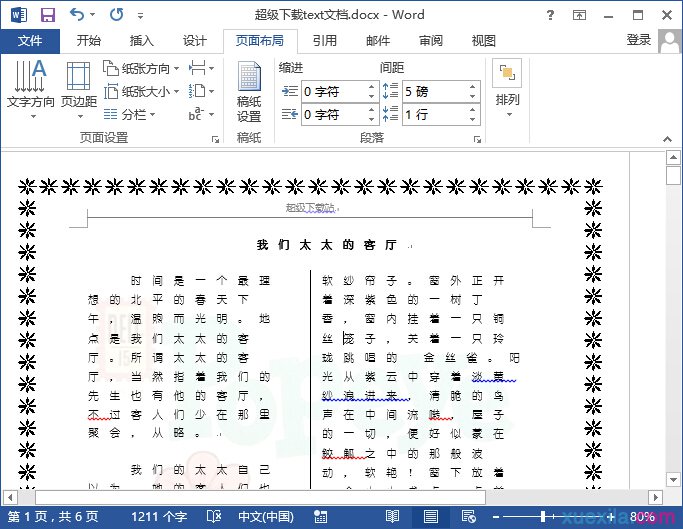
Task: Click the 登录 sign-in link
Action: point(639,40)
